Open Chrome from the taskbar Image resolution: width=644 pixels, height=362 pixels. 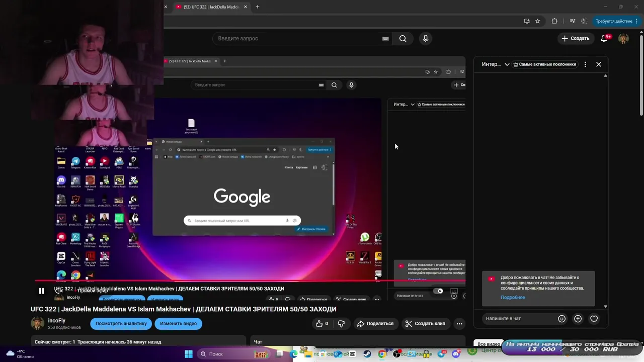(x=382, y=354)
